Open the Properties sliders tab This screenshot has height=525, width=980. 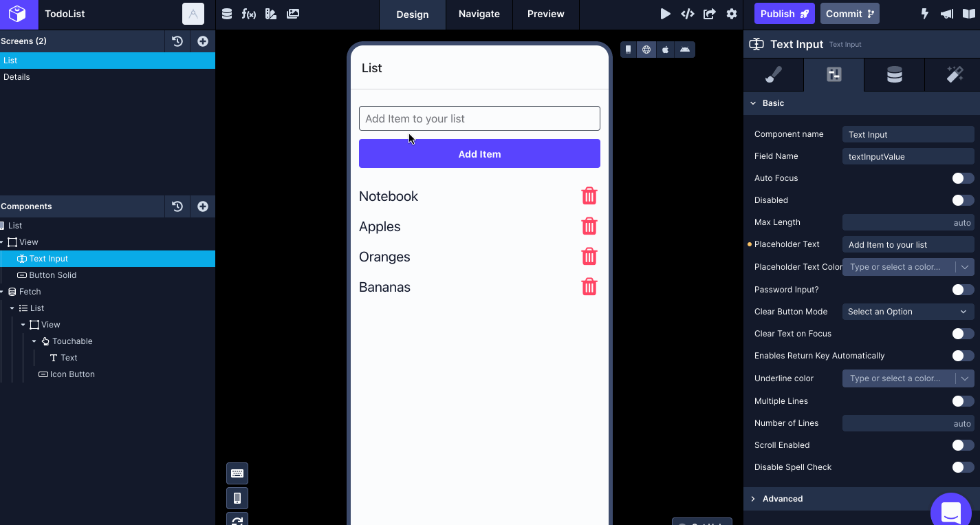tap(834, 75)
